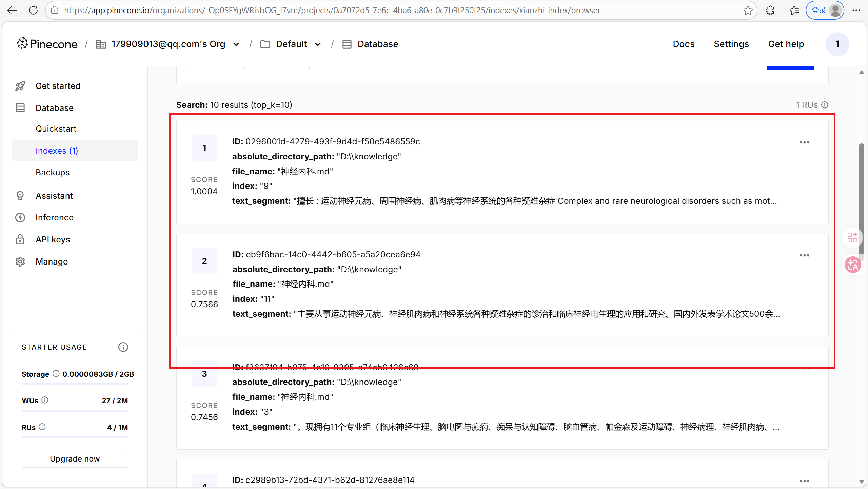Open the browser settings ellipsis menu

click(856, 11)
